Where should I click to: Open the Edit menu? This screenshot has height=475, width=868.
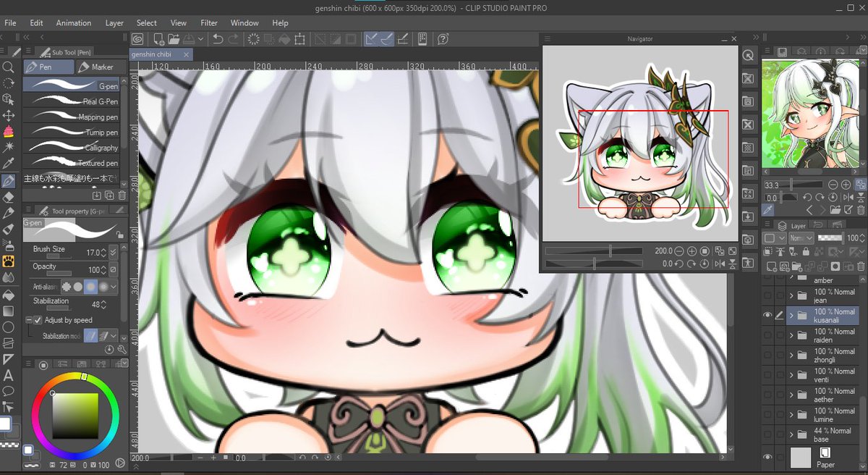coord(36,23)
